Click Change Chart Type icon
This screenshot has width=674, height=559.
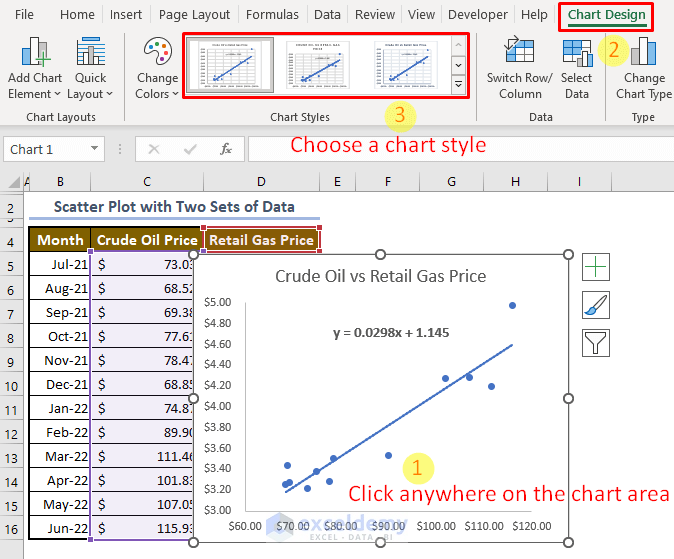[x=643, y=52]
